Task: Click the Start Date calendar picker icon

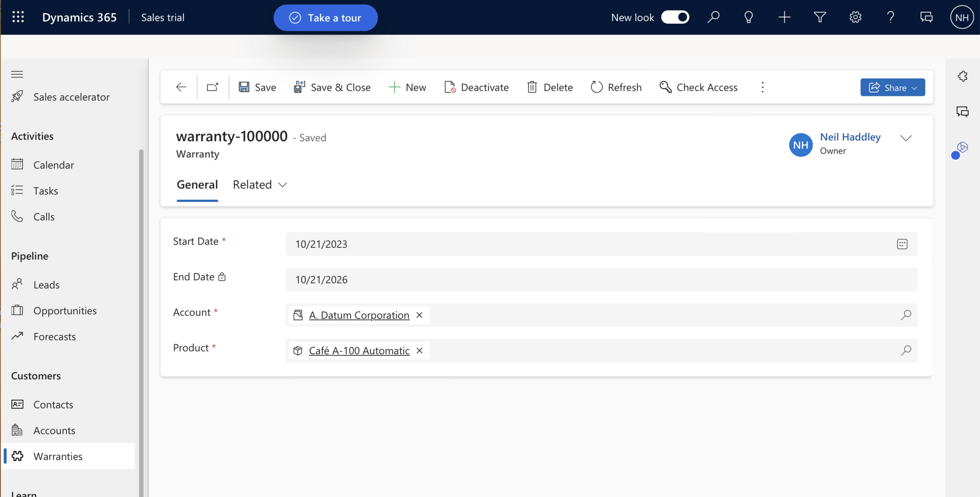Action: (902, 244)
